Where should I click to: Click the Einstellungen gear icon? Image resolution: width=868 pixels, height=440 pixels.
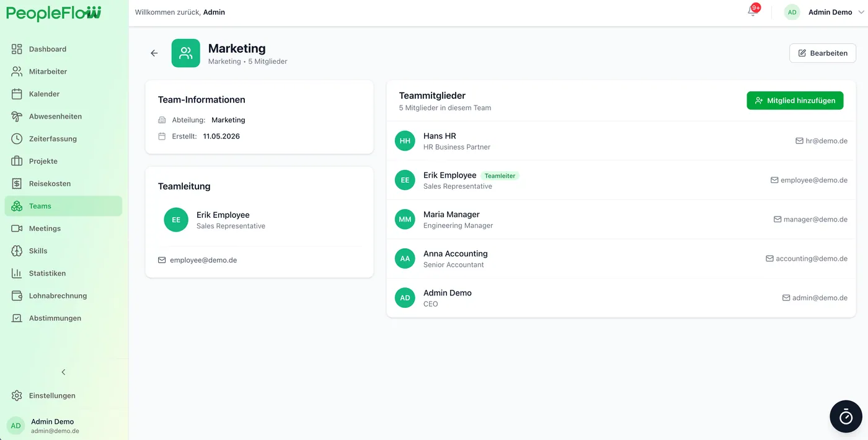coord(17,395)
